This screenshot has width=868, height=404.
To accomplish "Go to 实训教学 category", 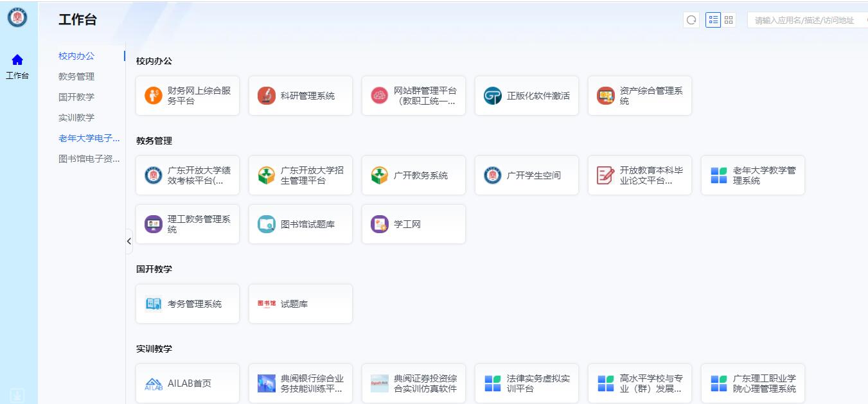I will point(76,118).
